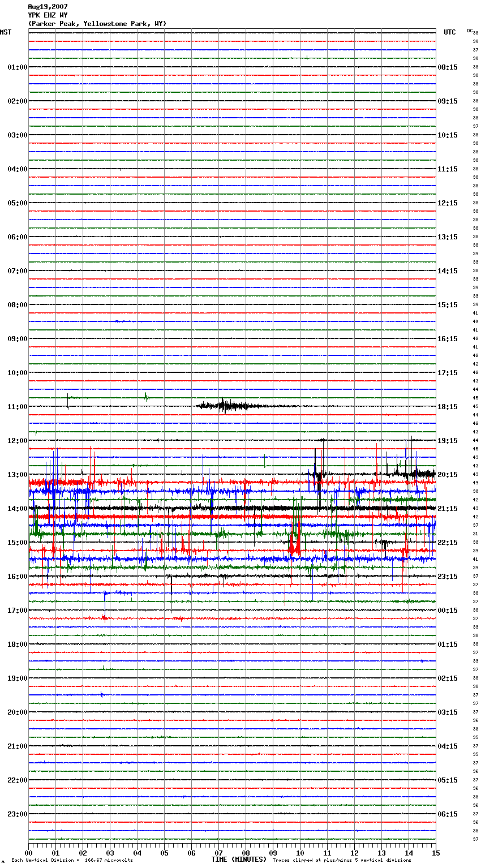Select the 01:00 MST time label
The image size is (481, 868).
click(17, 67)
